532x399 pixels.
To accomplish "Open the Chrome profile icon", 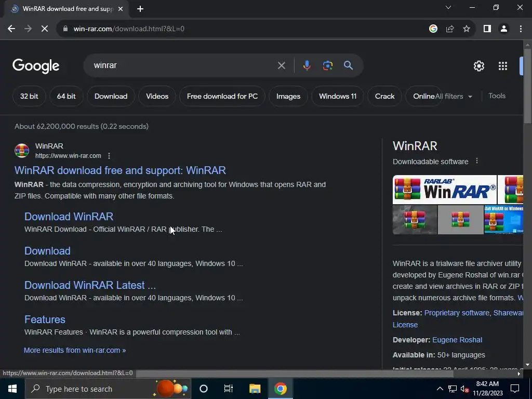I will pyautogui.click(x=504, y=29).
